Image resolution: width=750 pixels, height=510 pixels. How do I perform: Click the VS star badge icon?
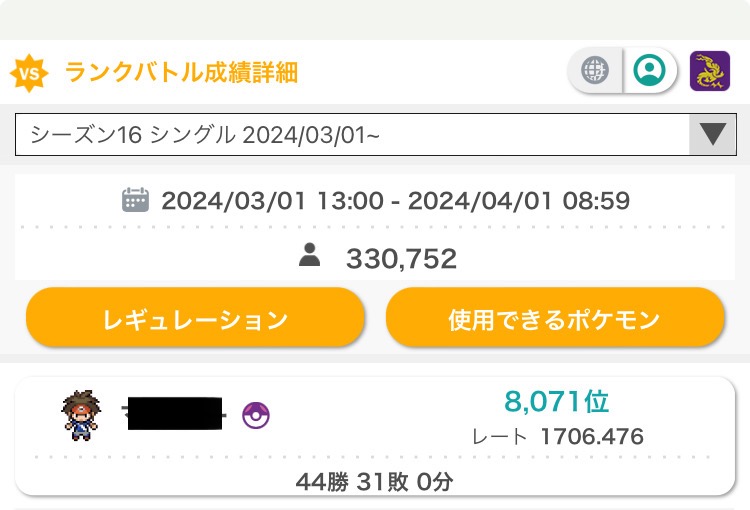[30, 73]
